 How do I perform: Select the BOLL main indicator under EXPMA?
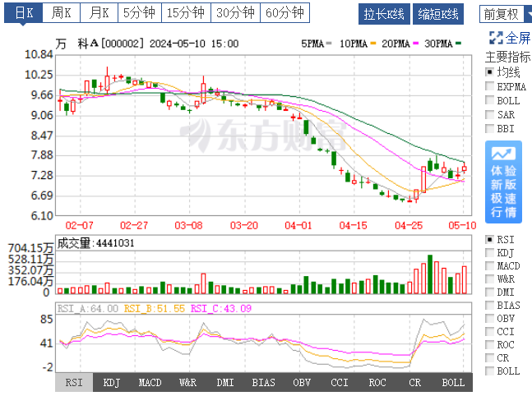(x=489, y=100)
